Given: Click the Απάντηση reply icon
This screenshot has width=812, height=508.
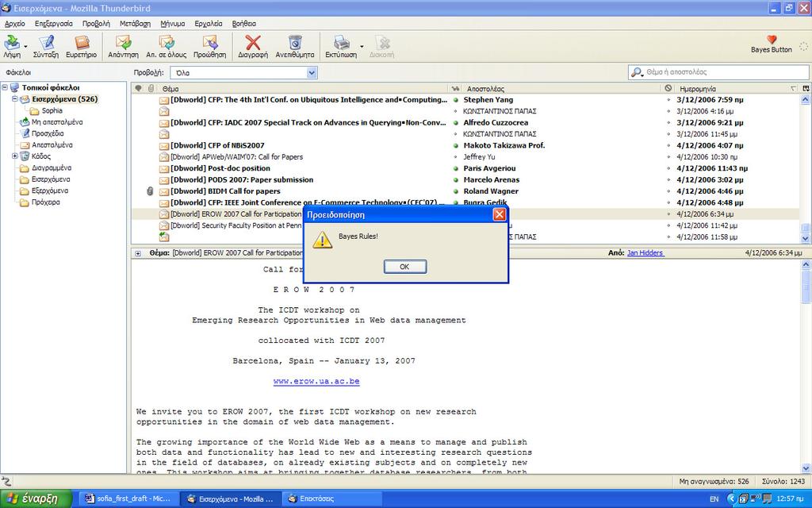Looking at the screenshot, I should 123,42.
